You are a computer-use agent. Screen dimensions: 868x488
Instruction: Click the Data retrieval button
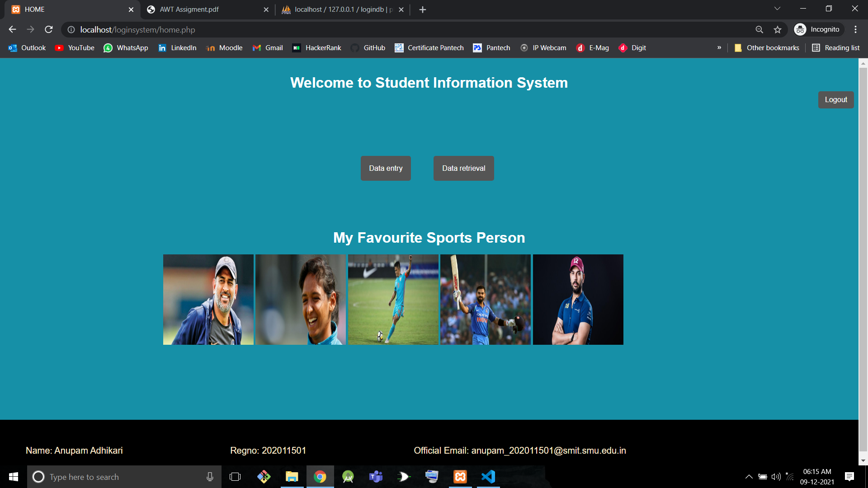[x=463, y=168]
